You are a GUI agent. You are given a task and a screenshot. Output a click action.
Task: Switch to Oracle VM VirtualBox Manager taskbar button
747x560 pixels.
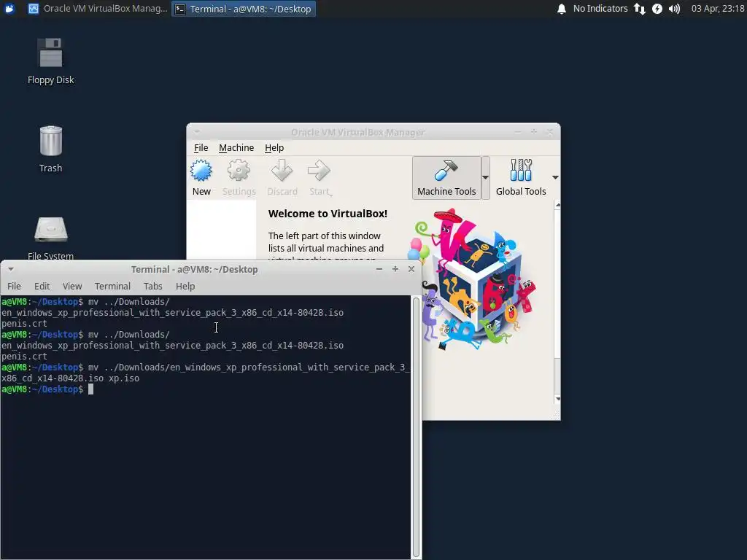tap(98, 9)
